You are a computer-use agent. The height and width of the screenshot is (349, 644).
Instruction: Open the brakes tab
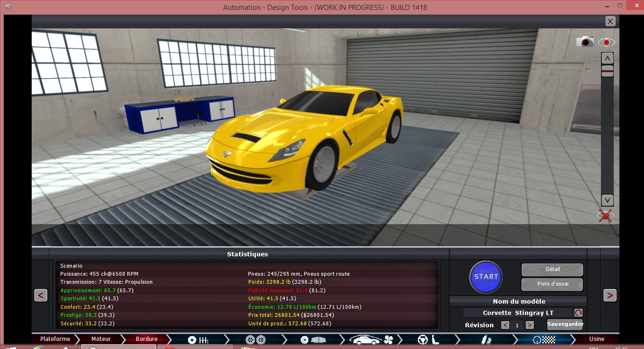(x=313, y=340)
